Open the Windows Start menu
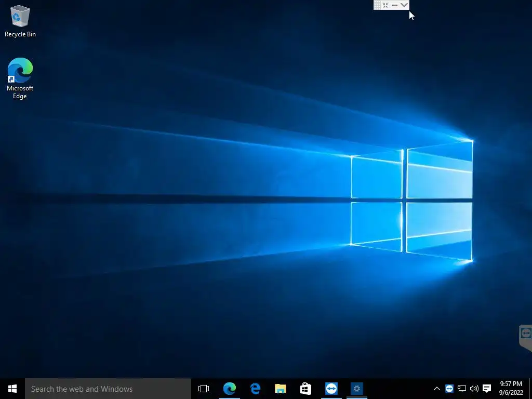This screenshot has height=399, width=532. 12,389
